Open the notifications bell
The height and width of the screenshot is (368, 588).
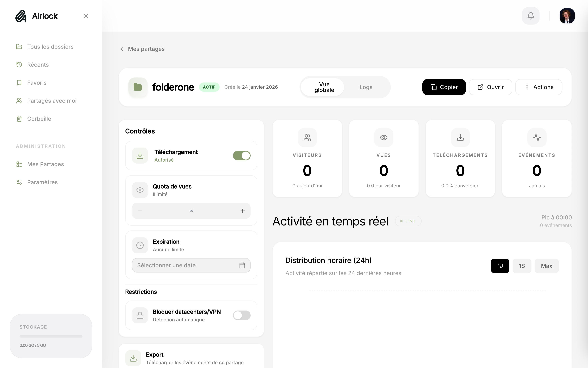(x=531, y=16)
